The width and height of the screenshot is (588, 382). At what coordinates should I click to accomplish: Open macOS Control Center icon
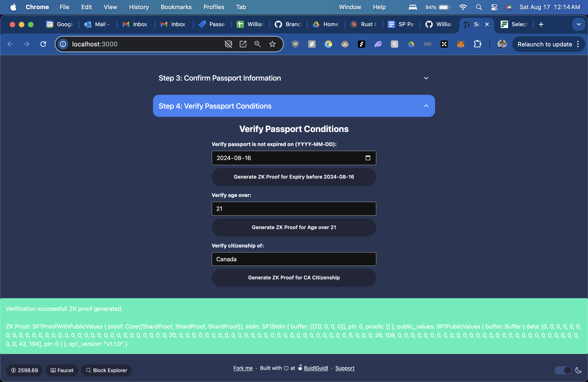[x=494, y=7]
